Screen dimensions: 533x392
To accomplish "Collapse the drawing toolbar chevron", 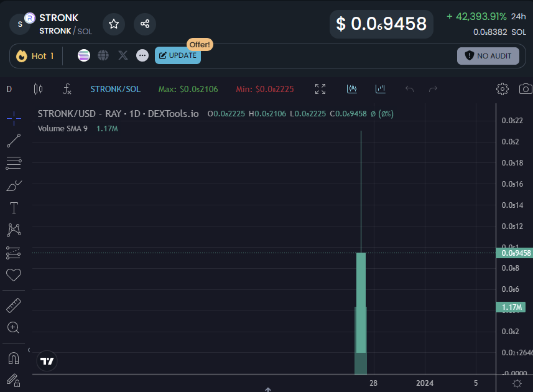I will (29, 350).
